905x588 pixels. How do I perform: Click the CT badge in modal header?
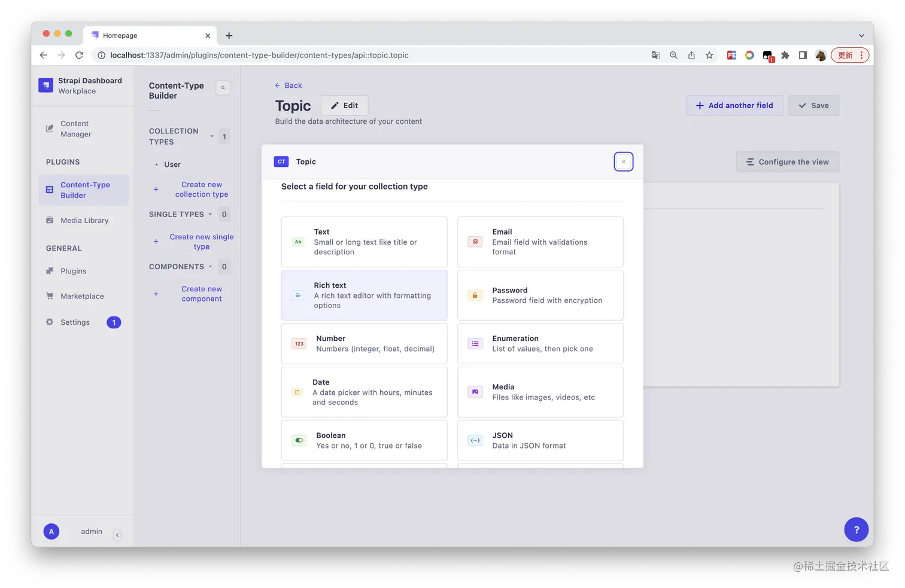click(281, 162)
